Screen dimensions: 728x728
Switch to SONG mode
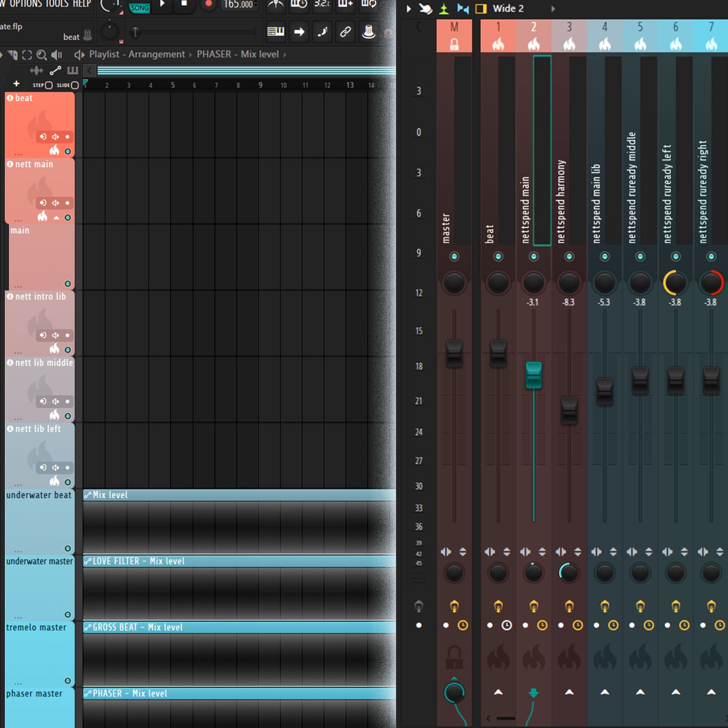click(x=140, y=8)
